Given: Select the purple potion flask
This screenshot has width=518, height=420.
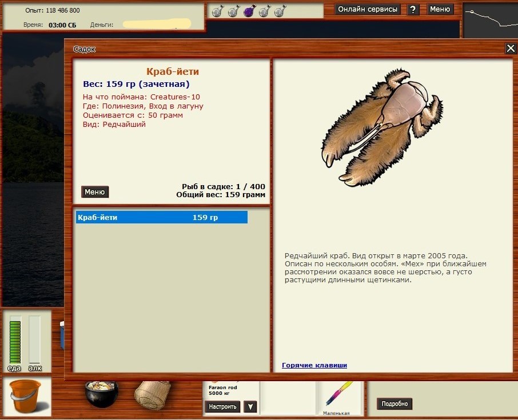Looking at the screenshot, I should tap(249, 11).
